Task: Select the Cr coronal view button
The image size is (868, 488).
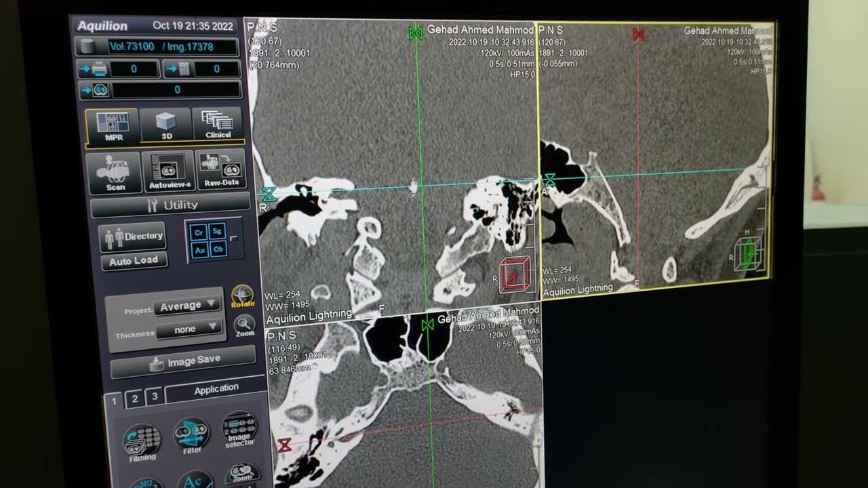Action: [x=199, y=232]
